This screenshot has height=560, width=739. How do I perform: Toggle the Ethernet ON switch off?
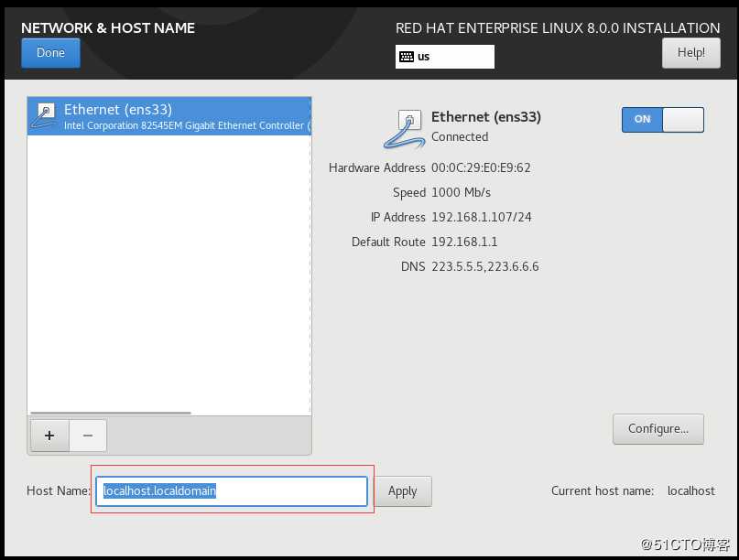pyautogui.click(x=662, y=120)
